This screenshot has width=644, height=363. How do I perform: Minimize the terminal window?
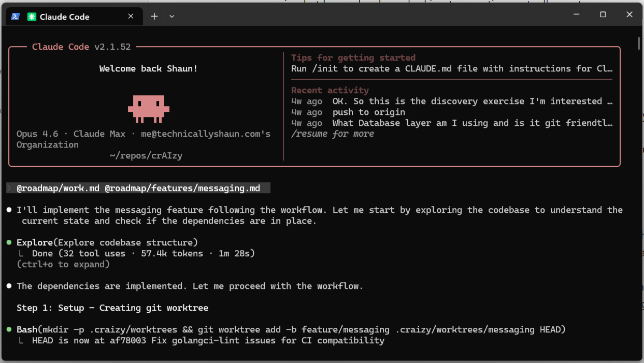(x=576, y=14)
